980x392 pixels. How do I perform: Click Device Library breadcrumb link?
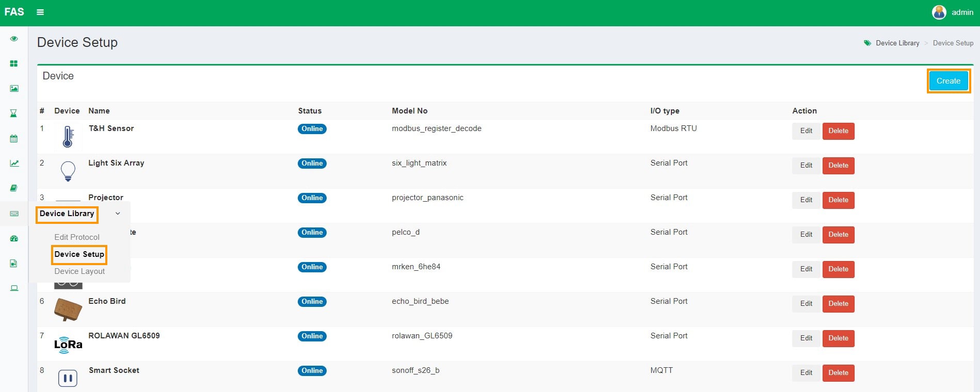point(897,43)
